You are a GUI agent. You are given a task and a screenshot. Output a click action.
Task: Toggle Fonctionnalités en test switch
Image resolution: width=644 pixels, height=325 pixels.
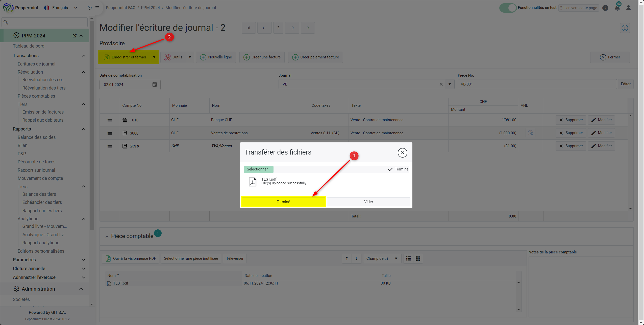[x=508, y=8]
